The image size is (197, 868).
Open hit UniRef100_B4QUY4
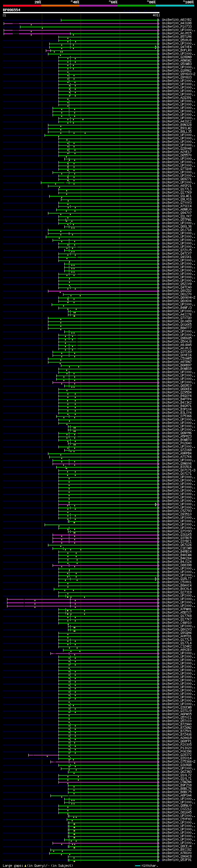[x=176, y=396]
